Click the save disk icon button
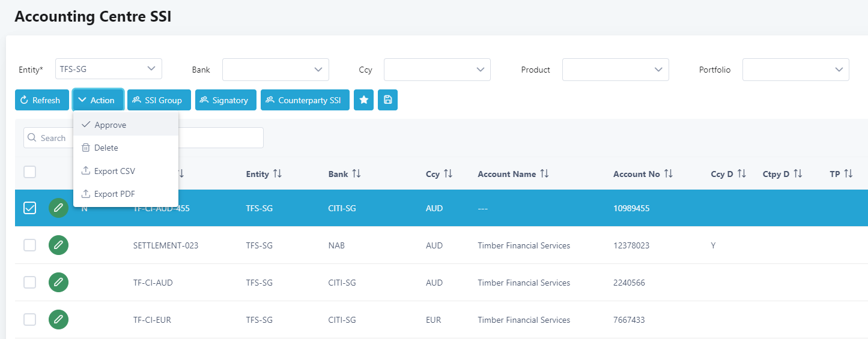868x339 pixels. tap(387, 100)
